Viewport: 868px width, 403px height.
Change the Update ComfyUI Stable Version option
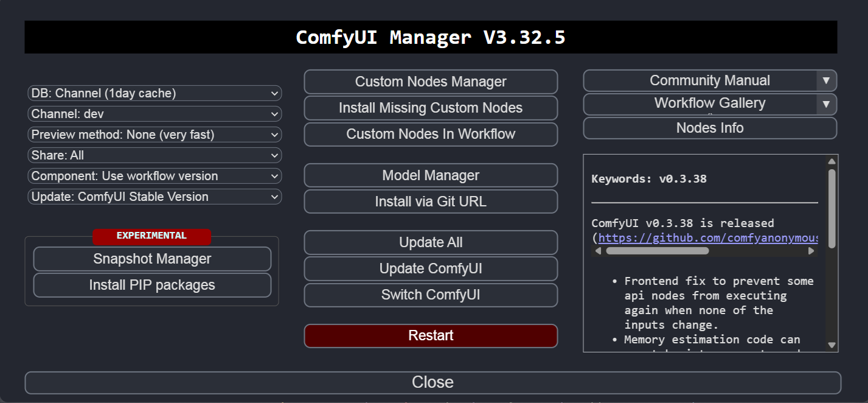[x=155, y=197]
